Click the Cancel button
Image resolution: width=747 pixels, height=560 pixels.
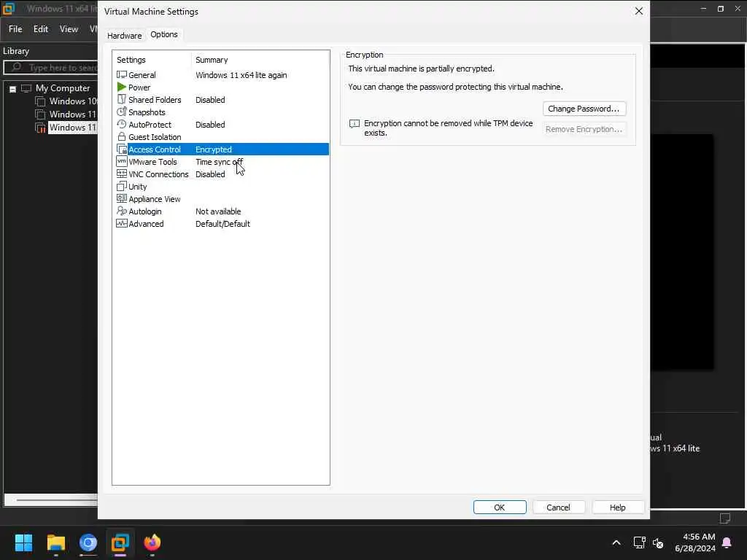[x=558, y=507]
